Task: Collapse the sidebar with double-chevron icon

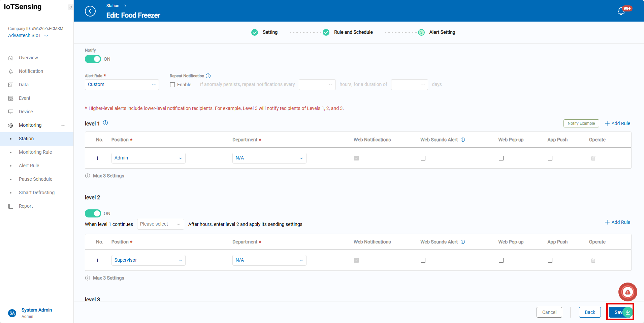Action: pos(70,7)
